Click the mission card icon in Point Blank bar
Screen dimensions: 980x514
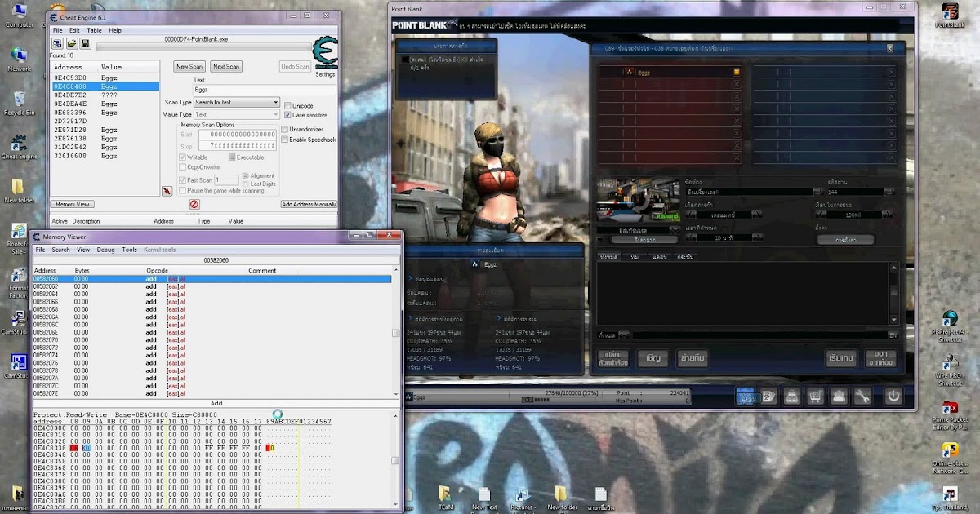(x=768, y=396)
